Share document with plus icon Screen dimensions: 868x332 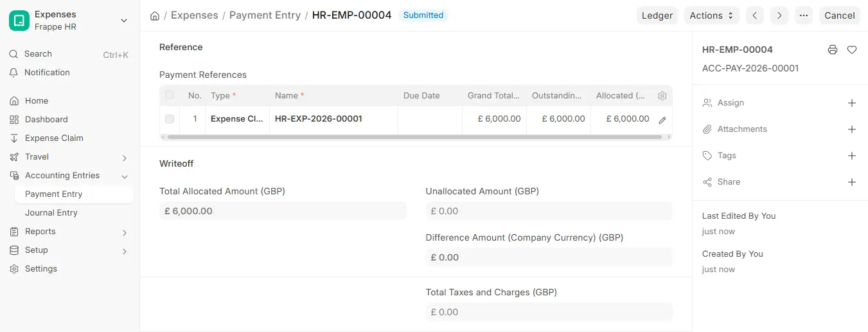(x=852, y=182)
